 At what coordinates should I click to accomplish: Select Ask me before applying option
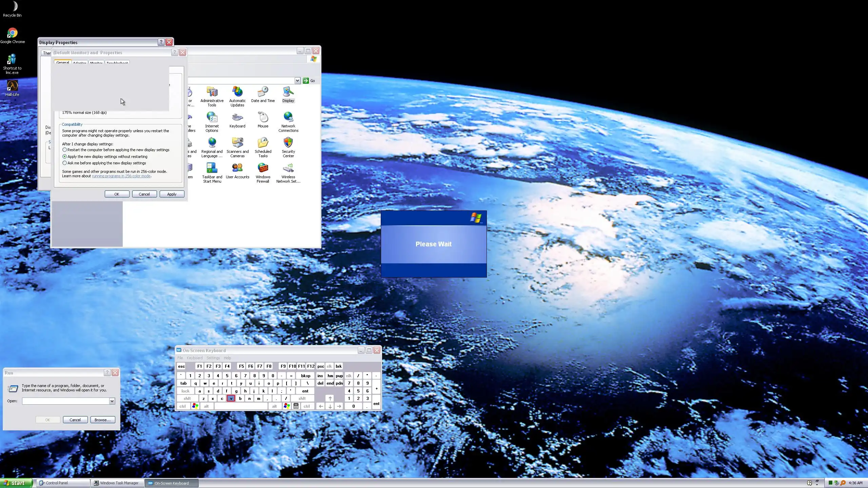[65, 163]
